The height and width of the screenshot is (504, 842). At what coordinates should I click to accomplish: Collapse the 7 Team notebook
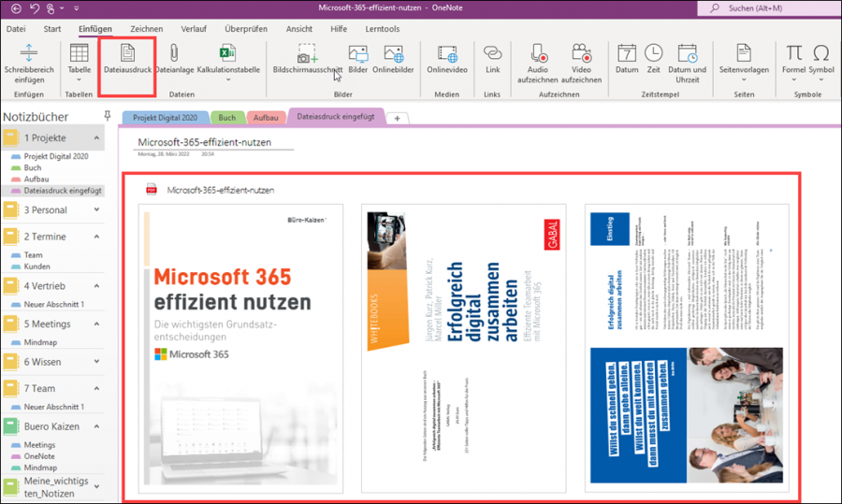click(96, 388)
